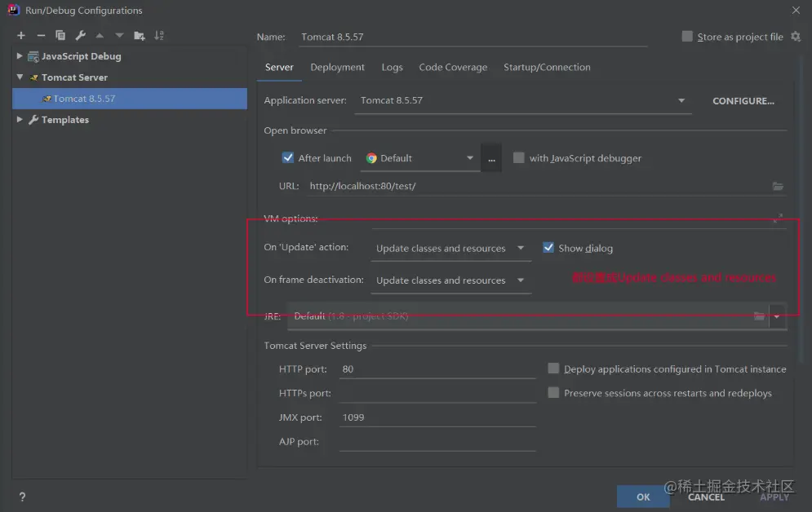Open Startup/Connection tab
The height and width of the screenshot is (512, 812).
coord(547,67)
